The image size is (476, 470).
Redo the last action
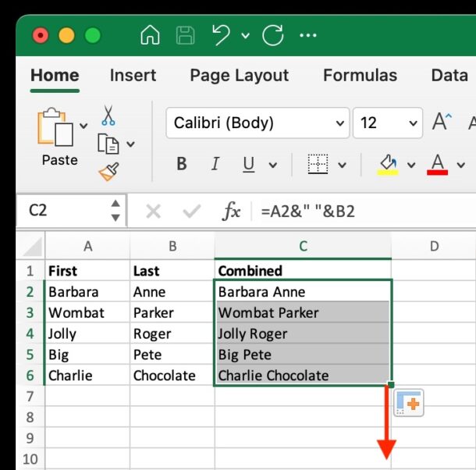272,35
